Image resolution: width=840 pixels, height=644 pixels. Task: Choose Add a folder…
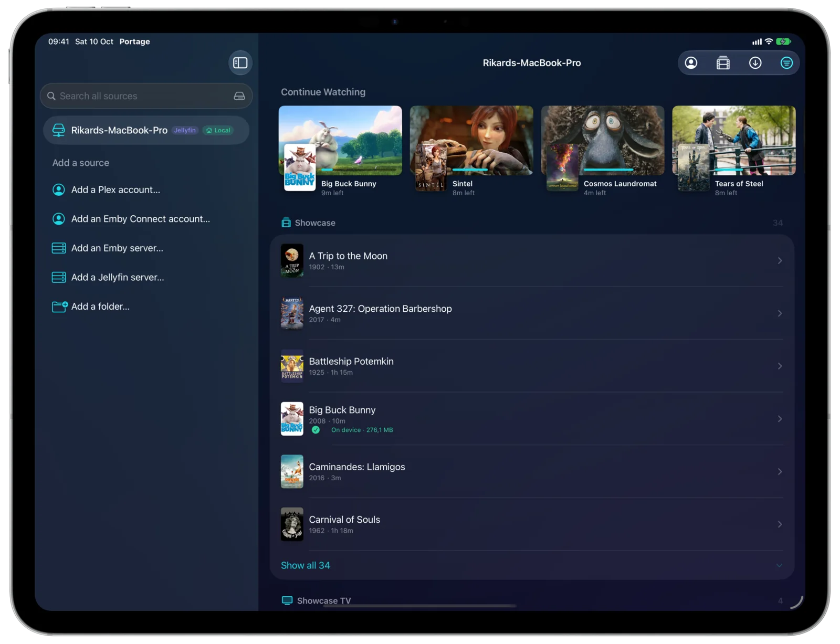[100, 307]
